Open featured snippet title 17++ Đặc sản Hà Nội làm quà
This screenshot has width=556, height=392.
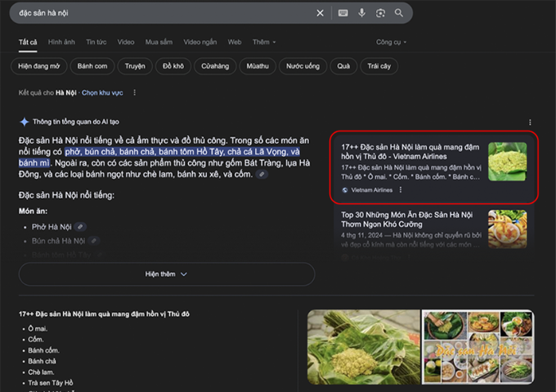point(104,314)
